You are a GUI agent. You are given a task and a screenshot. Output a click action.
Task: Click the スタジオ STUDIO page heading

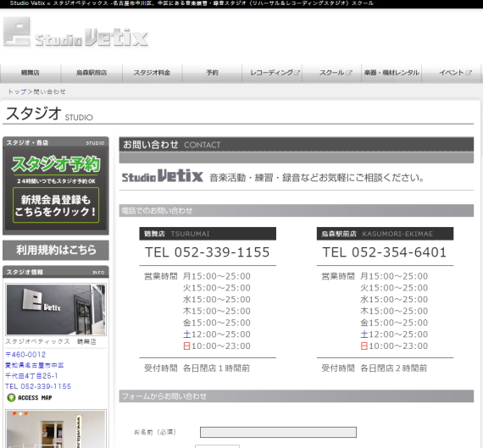click(49, 113)
